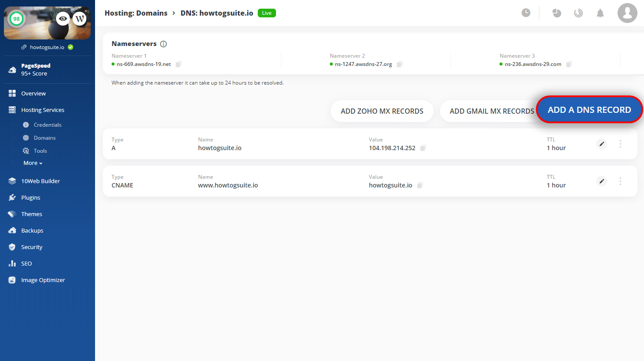
Task: Open the clock history icon in header
Action: pos(526,13)
